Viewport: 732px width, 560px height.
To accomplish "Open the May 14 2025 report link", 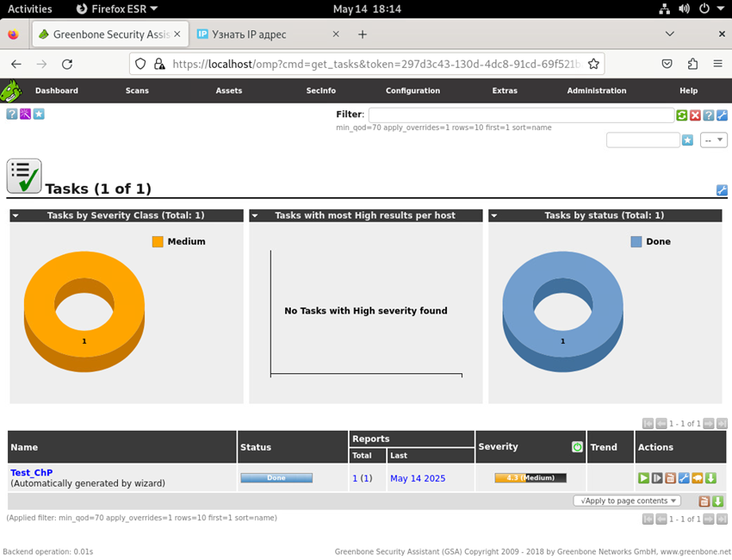I will [418, 478].
